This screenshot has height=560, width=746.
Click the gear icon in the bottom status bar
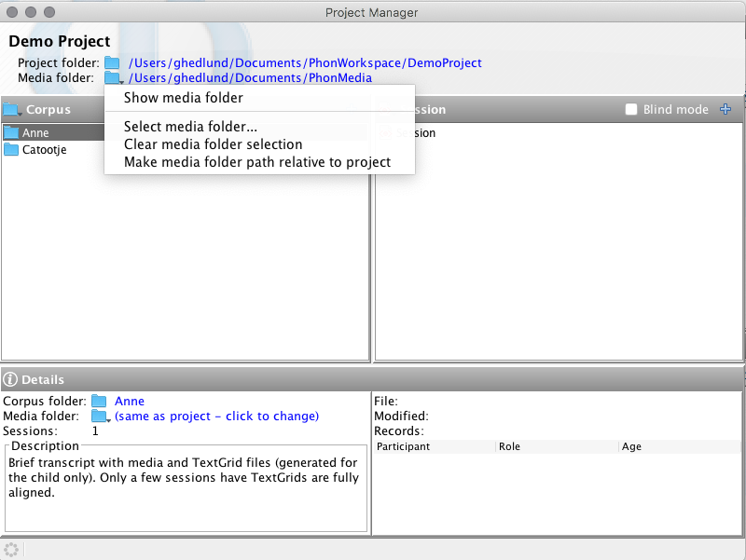(x=13, y=549)
